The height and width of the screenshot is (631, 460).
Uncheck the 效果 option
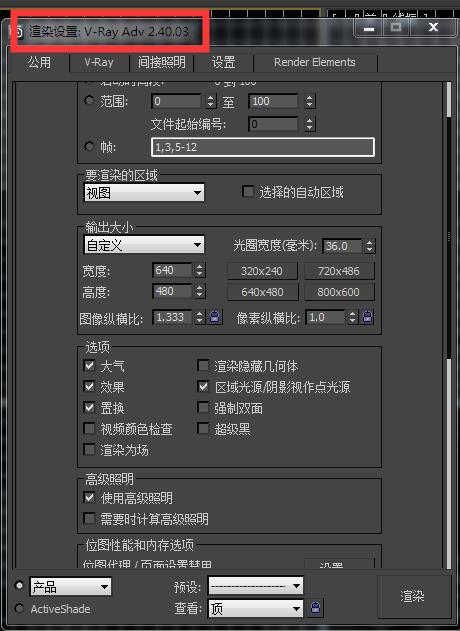click(89, 386)
